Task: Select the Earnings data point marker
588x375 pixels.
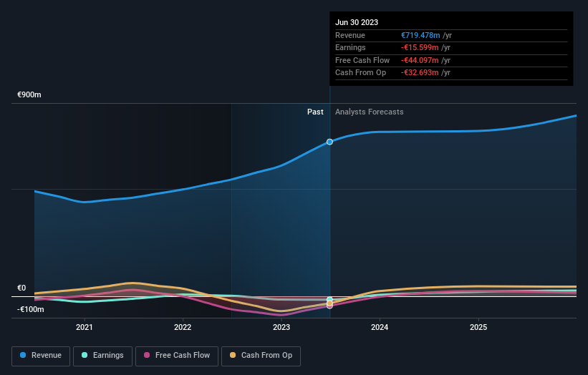Action: point(329,299)
